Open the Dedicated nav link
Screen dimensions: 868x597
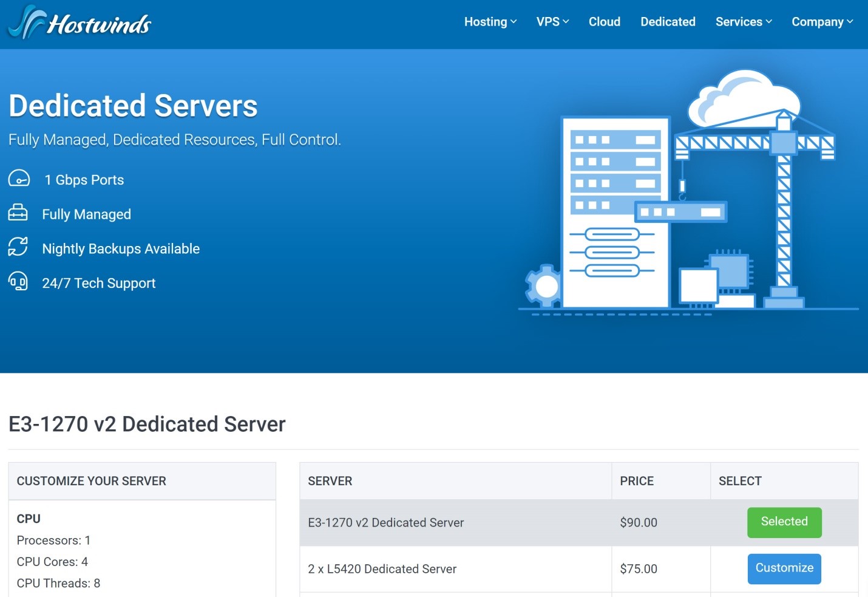tap(668, 22)
